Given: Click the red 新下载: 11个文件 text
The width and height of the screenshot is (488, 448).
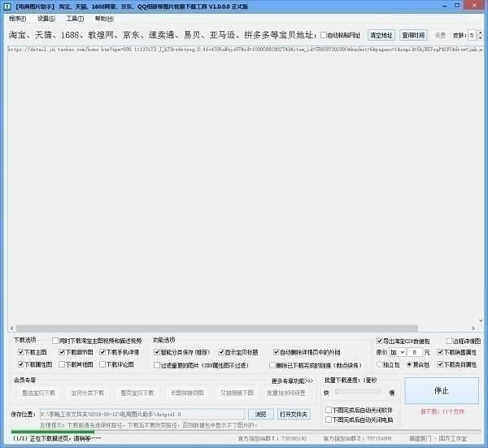Looking at the screenshot, I should [442, 411].
